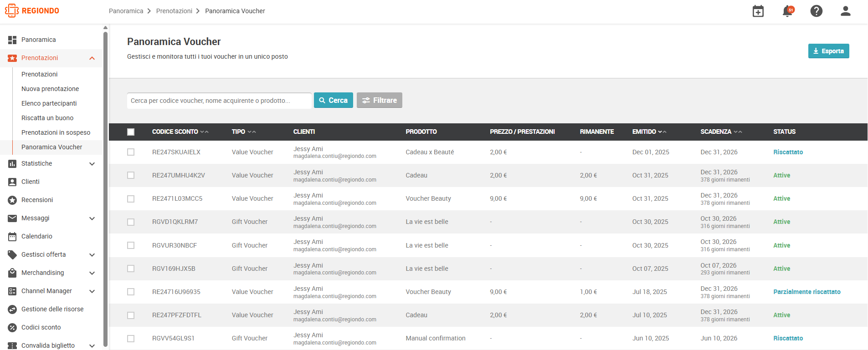
Task: Select Panoramica Voucher in sidebar
Action: (x=52, y=147)
